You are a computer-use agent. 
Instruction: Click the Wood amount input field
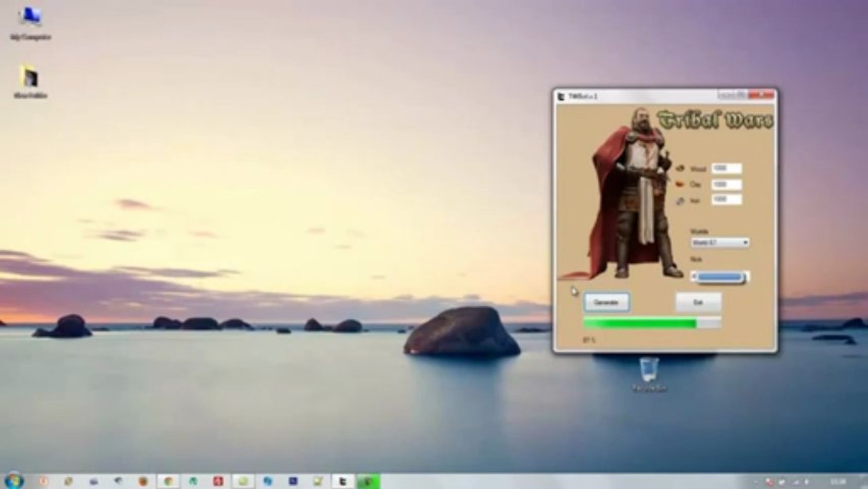[726, 168]
